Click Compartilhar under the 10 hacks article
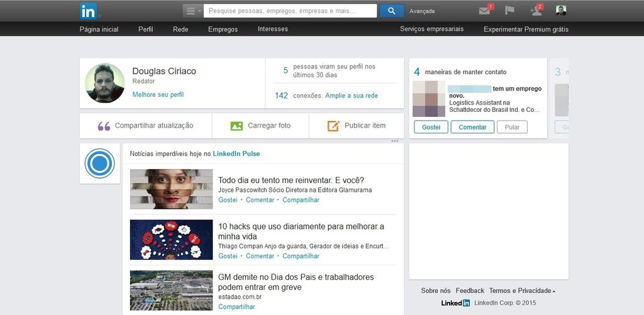 [x=301, y=256]
